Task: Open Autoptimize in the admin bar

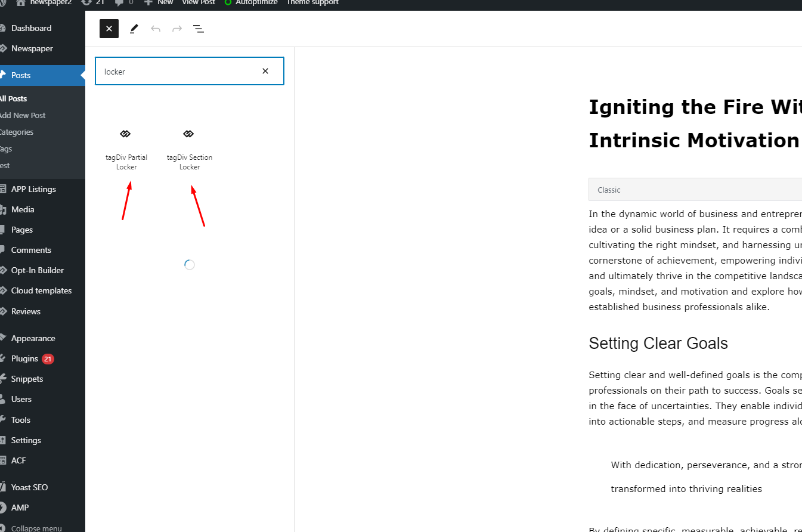Action: click(250, 2)
